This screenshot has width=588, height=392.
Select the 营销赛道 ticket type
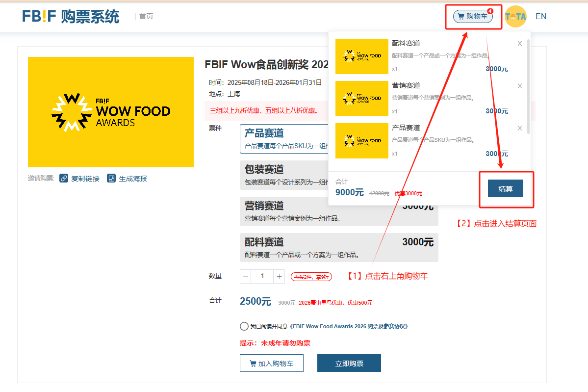click(x=339, y=211)
